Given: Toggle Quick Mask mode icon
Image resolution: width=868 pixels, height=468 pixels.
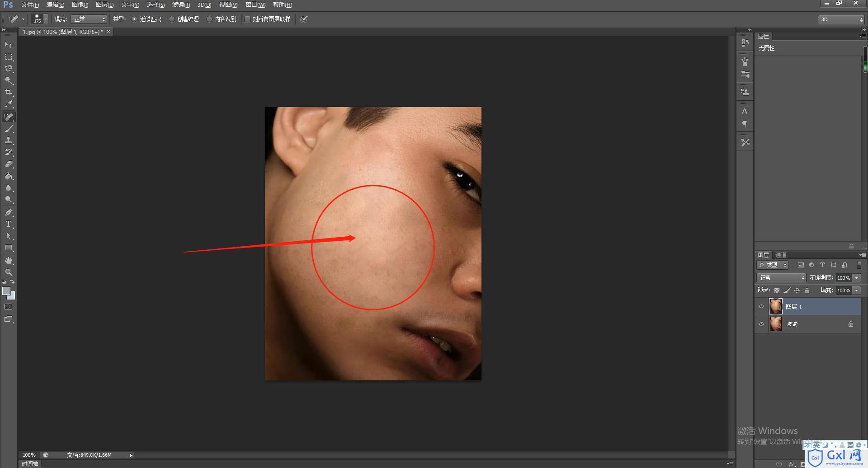Looking at the screenshot, I should (x=9, y=306).
